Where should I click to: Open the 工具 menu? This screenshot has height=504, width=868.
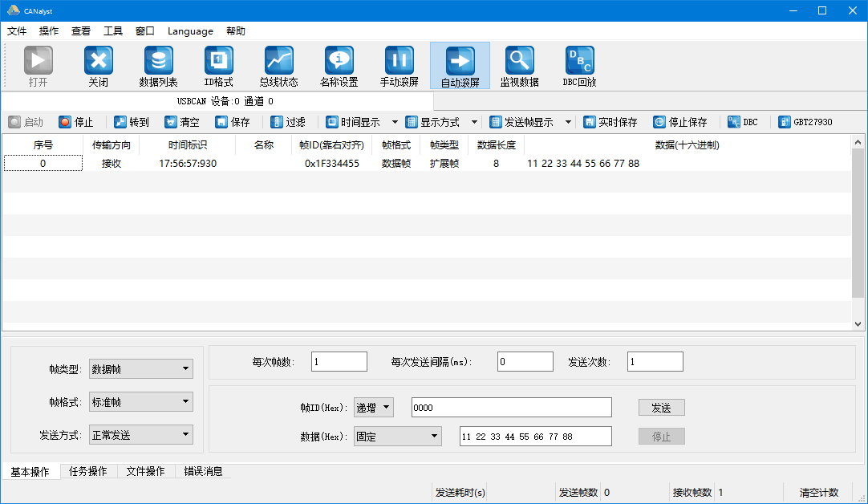pyautogui.click(x=113, y=31)
